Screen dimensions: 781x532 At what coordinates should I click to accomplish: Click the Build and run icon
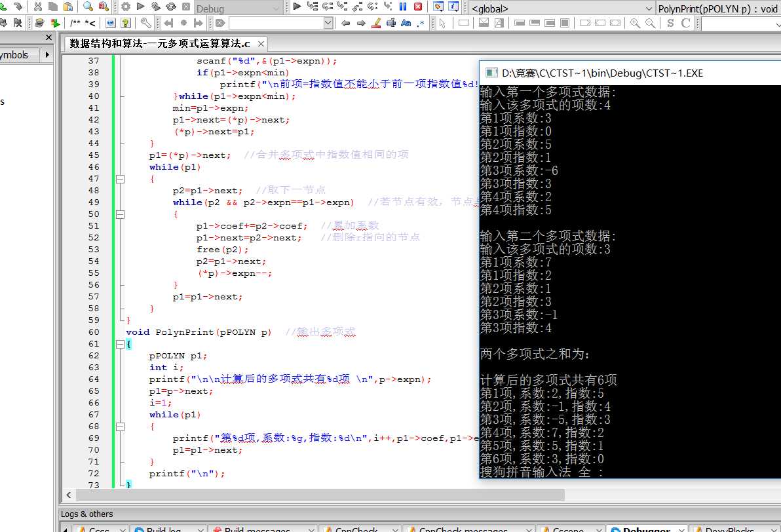click(x=156, y=7)
